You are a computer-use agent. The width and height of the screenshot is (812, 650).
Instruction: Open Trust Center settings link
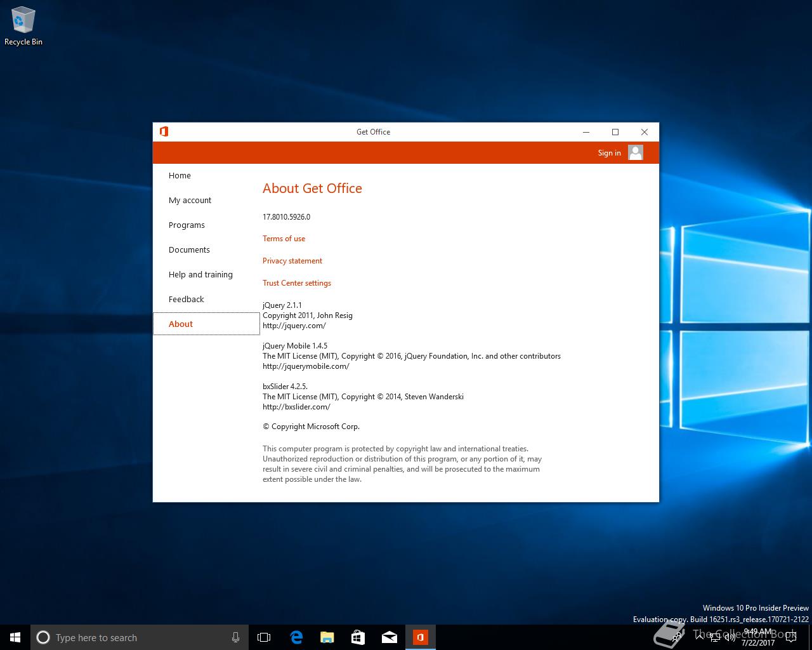click(x=297, y=283)
